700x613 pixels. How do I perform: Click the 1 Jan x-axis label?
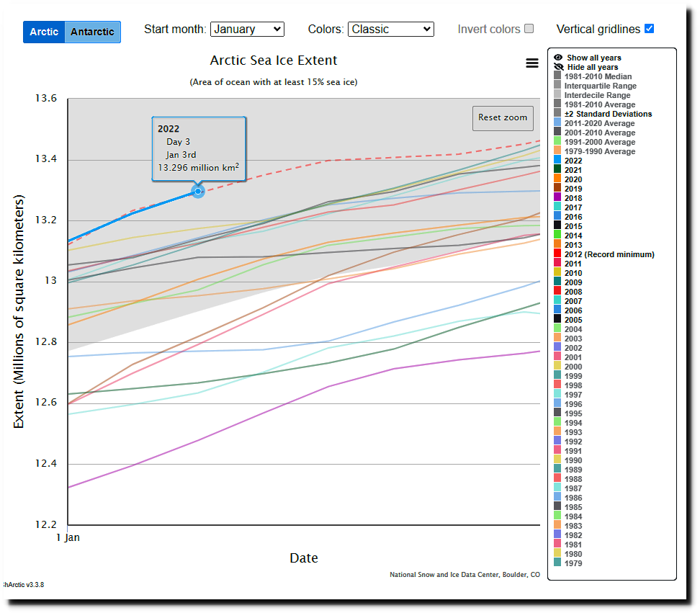point(68,537)
